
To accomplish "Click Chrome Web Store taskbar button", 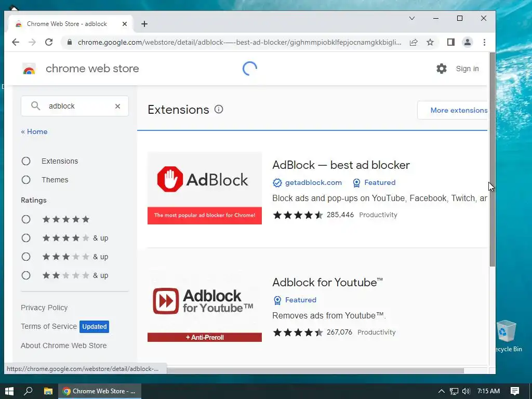I will 100,391.
